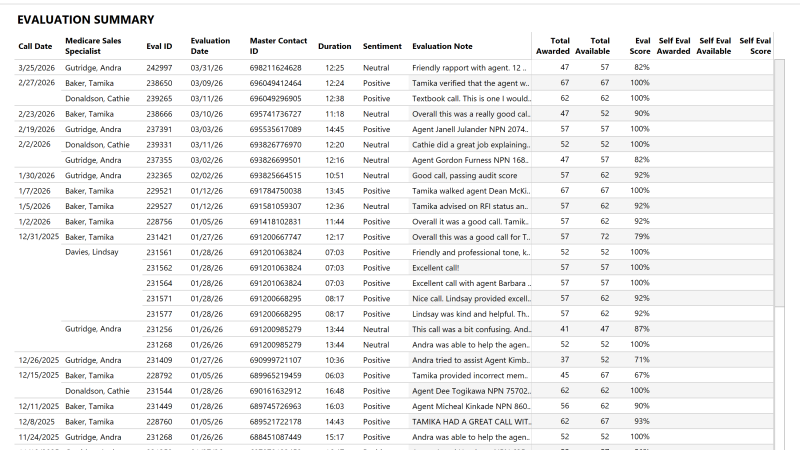Click the Self Eval Awarded column header
The image size is (800, 450).
click(x=673, y=45)
